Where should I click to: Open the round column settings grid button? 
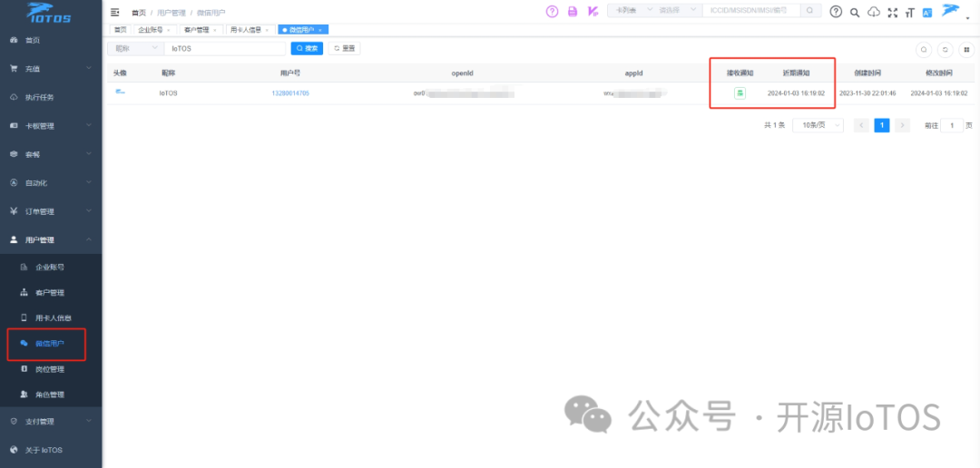pos(966,49)
